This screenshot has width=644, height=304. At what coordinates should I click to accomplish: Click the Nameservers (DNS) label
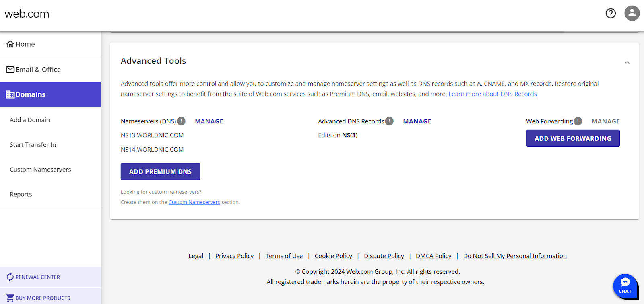click(x=149, y=121)
